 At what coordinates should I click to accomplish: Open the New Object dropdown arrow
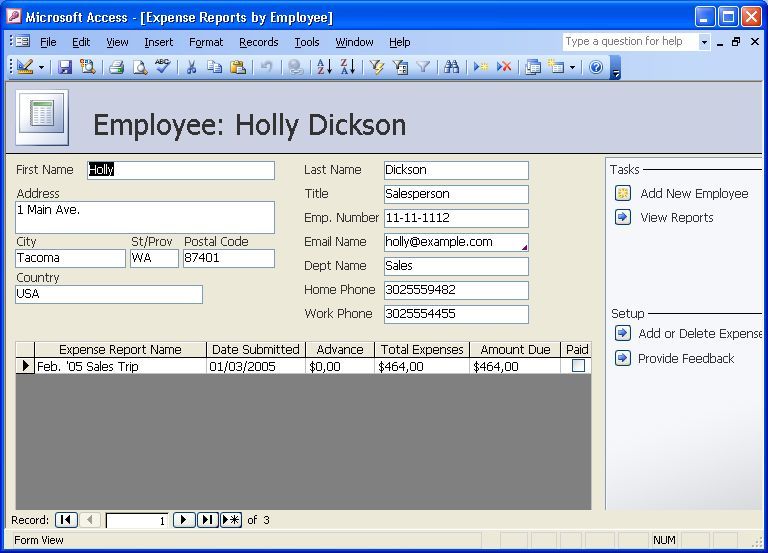572,67
